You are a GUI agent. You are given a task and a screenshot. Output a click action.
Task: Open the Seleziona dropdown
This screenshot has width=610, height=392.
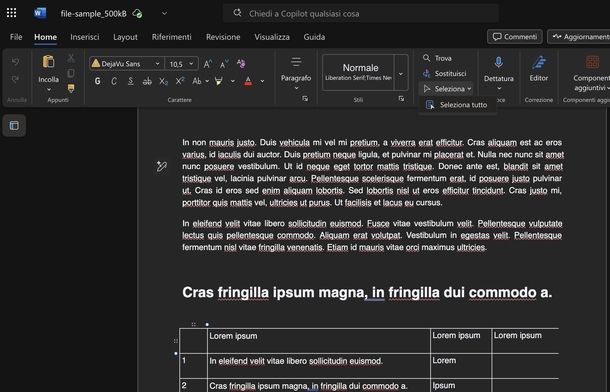(x=446, y=89)
